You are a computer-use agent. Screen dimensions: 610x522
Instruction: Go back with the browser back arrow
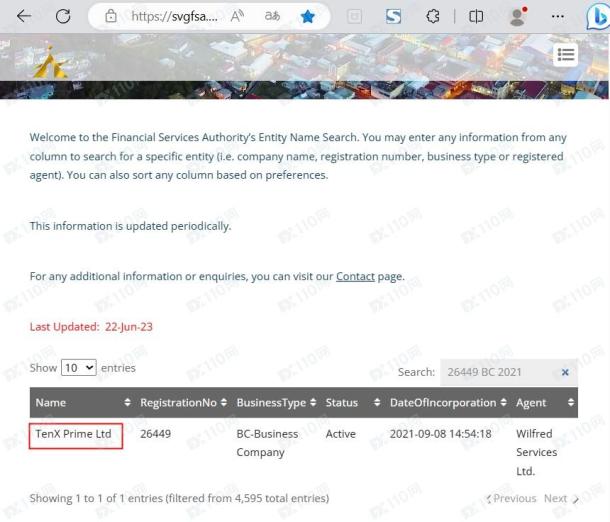click(24, 16)
